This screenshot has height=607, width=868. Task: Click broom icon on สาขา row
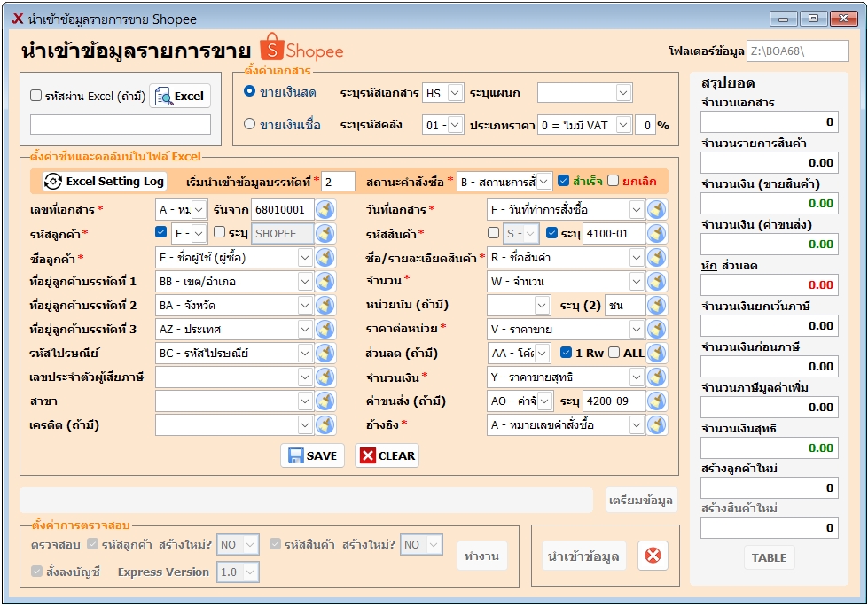(325, 401)
